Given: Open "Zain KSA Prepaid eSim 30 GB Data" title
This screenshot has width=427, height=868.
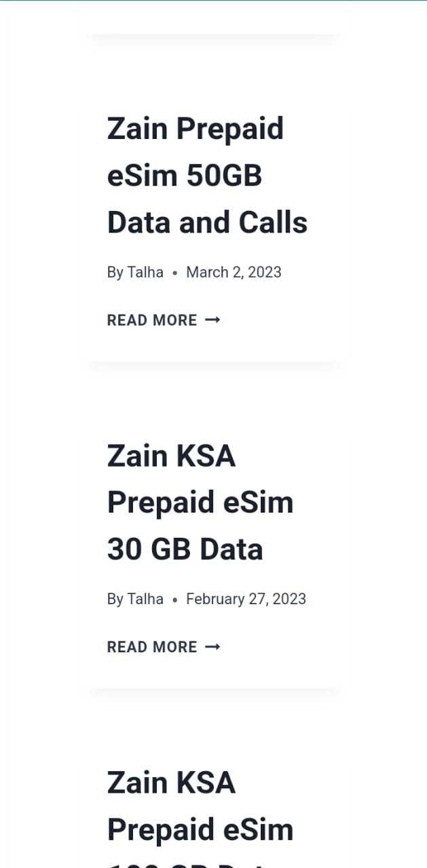Looking at the screenshot, I should [200, 502].
